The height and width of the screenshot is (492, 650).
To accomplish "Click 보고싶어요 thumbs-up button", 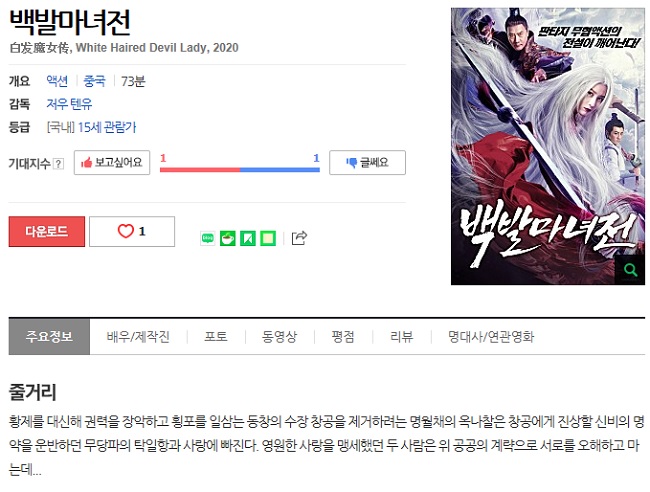I will click(x=112, y=162).
